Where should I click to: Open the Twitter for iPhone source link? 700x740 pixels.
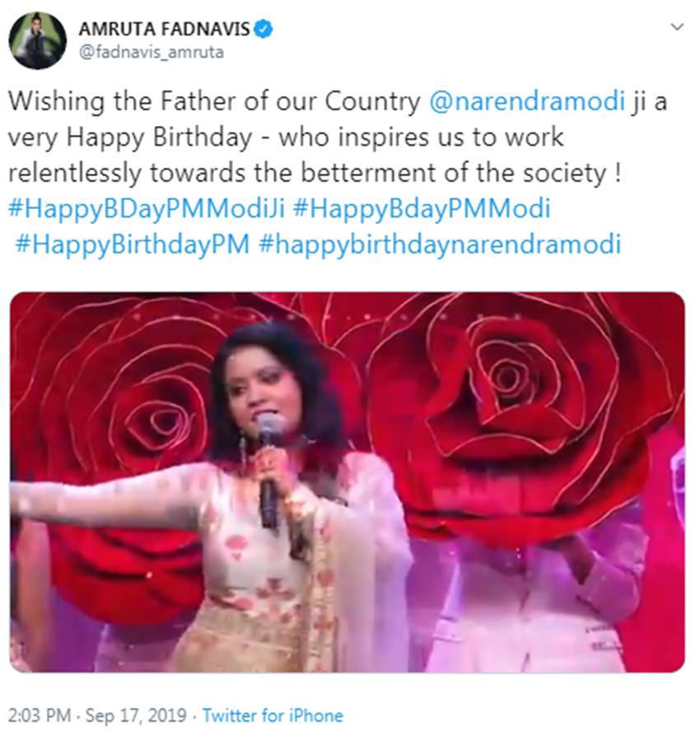point(273,715)
